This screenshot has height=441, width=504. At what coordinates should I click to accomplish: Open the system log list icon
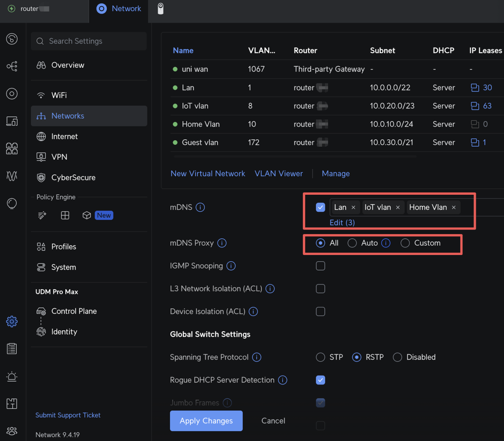pos(12,349)
